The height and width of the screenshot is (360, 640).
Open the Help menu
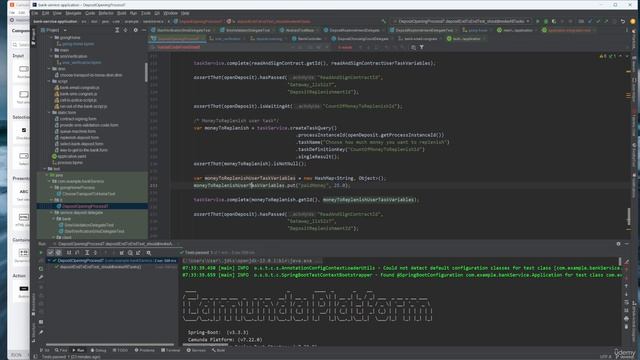coord(185,13)
